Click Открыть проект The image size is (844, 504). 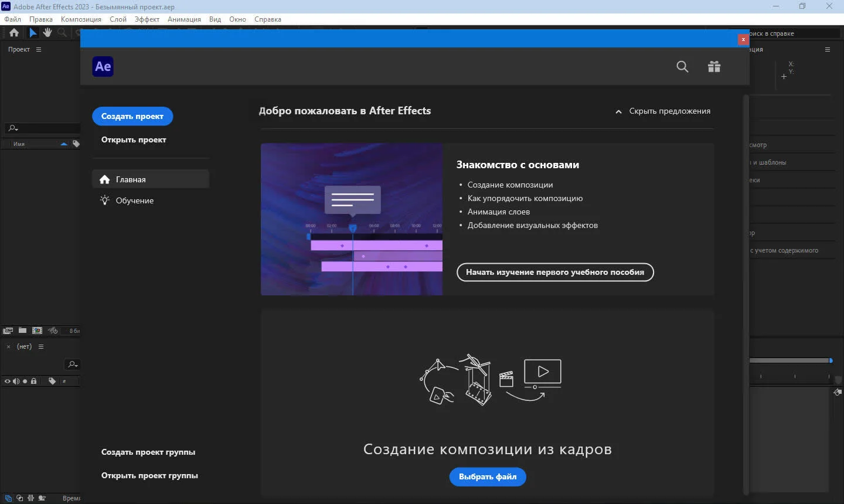pos(134,139)
